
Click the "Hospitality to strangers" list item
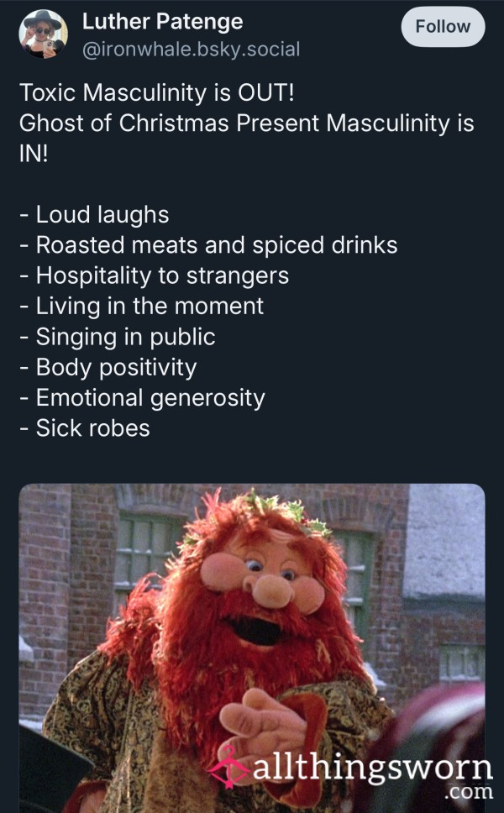point(154,275)
